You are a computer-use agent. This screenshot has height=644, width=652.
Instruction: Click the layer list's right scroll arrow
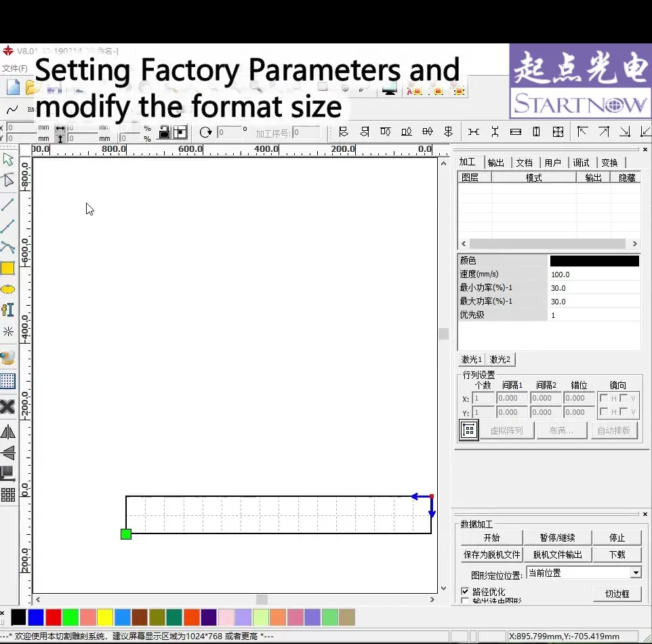pyautogui.click(x=634, y=244)
